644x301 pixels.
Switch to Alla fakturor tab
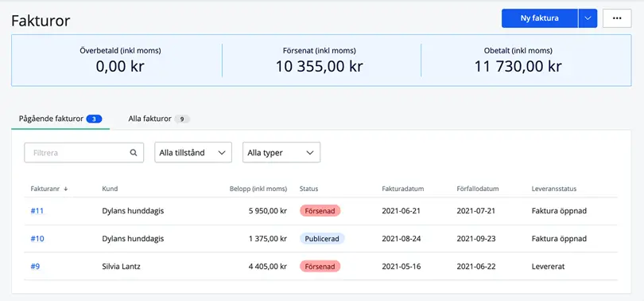pos(159,119)
